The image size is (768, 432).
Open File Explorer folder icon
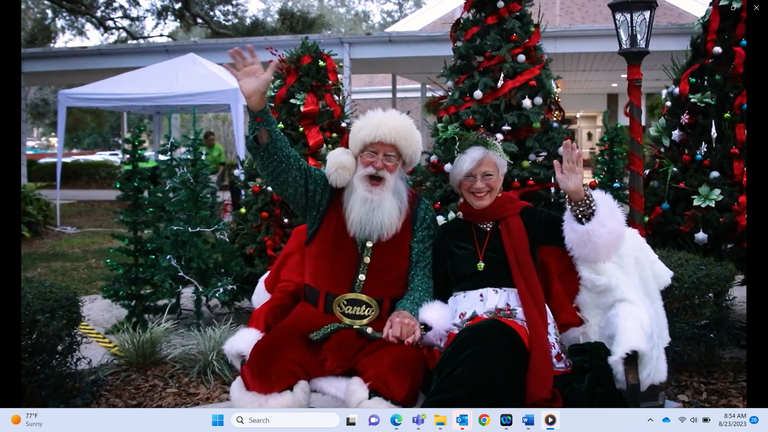(440, 420)
